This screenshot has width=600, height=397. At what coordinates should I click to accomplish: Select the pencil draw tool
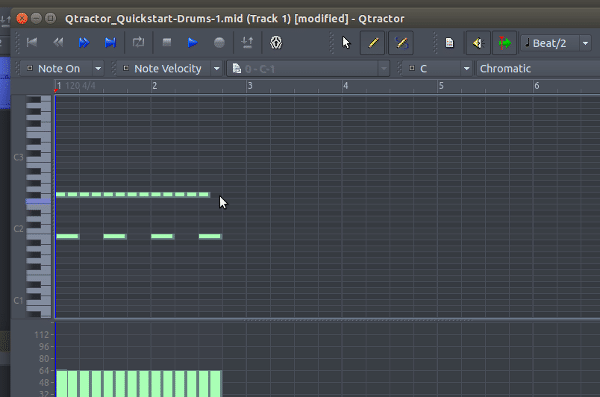373,42
